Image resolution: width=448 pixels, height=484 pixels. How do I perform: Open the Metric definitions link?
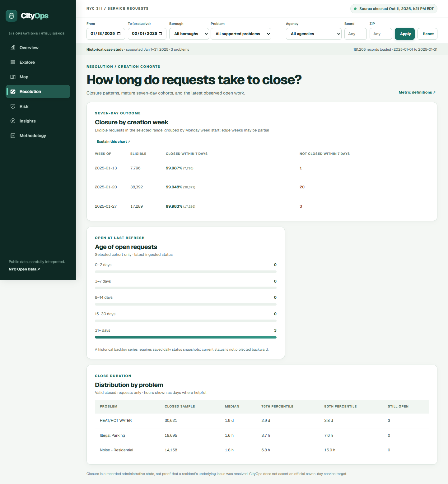(417, 92)
